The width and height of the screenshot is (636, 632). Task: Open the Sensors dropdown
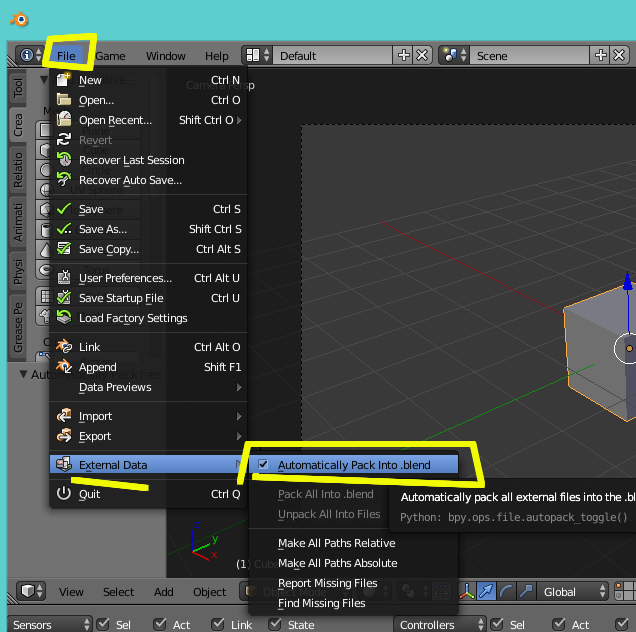click(x=49, y=625)
